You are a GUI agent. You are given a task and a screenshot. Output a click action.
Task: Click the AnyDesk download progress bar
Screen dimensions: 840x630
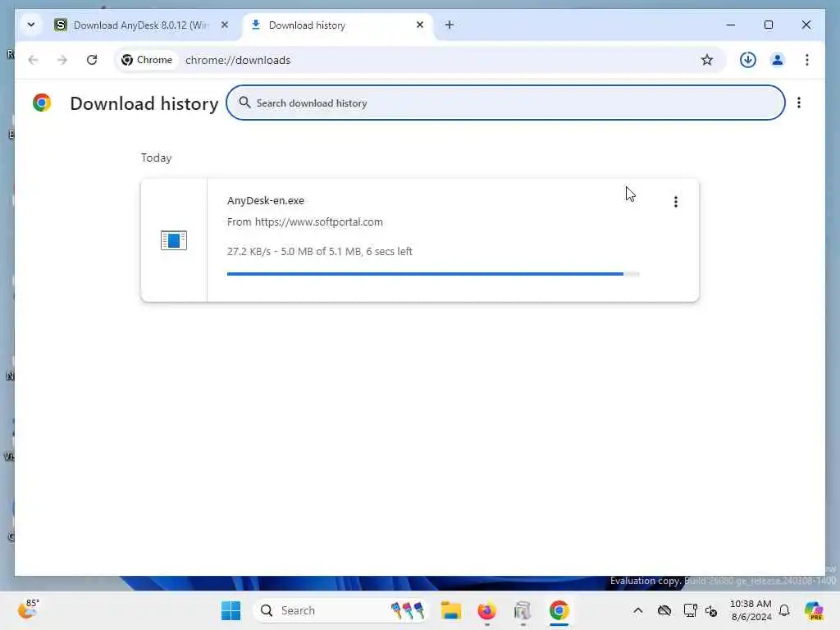click(x=433, y=274)
